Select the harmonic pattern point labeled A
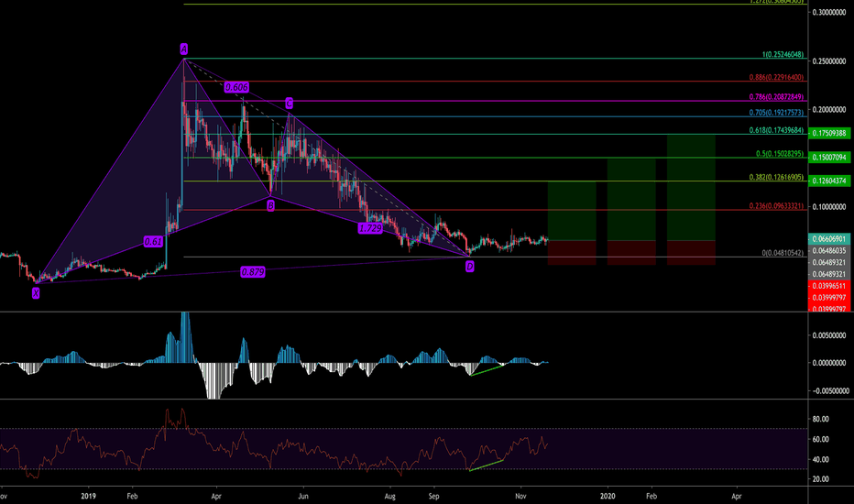The height and width of the screenshot is (504, 854). pos(184,49)
